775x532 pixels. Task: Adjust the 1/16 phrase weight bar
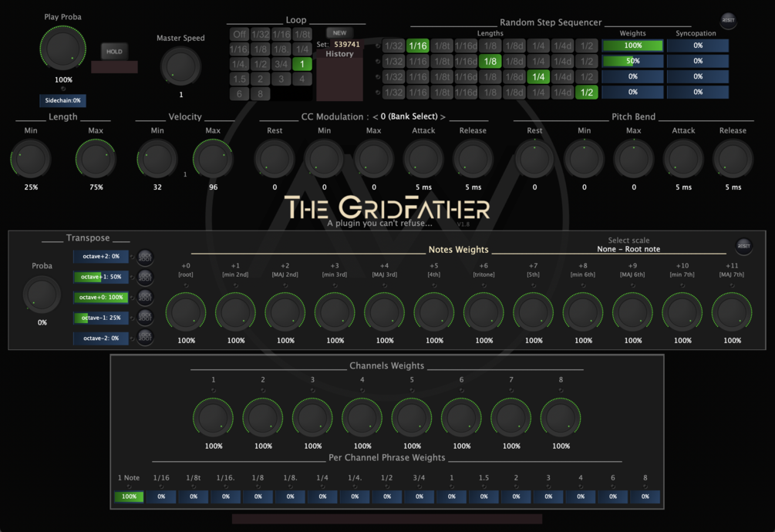click(161, 497)
